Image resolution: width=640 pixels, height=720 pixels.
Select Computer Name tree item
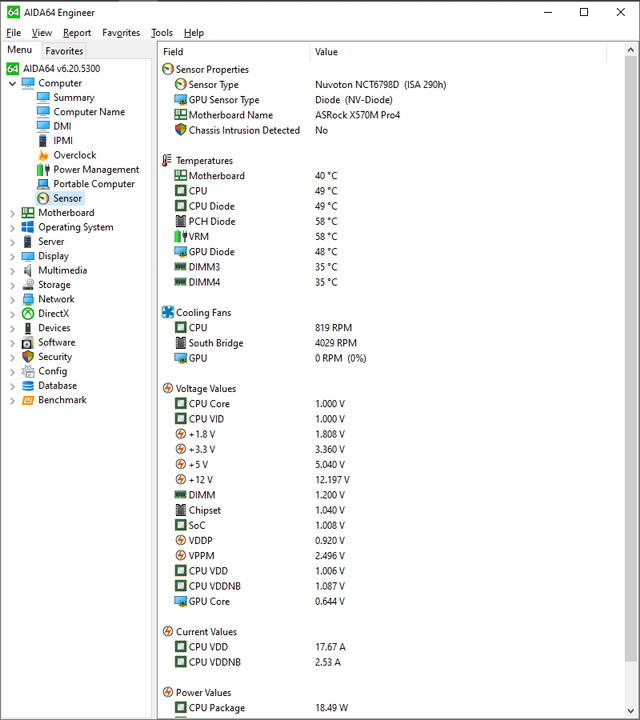[89, 112]
